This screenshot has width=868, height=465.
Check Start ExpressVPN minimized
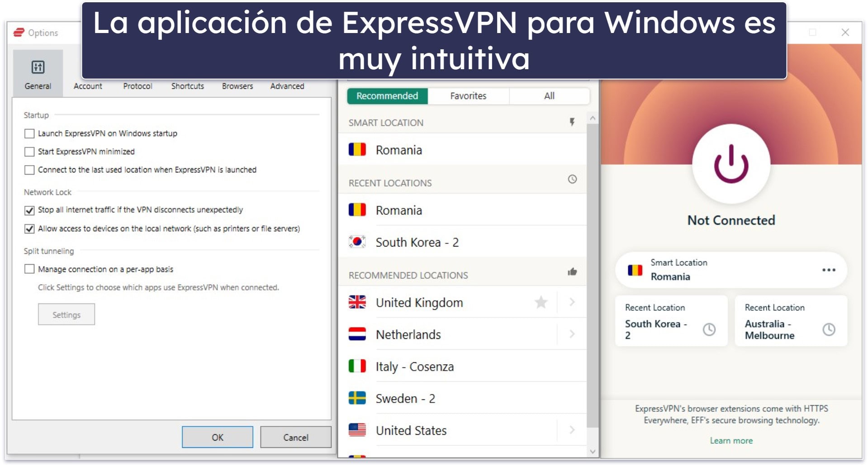coord(29,152)
